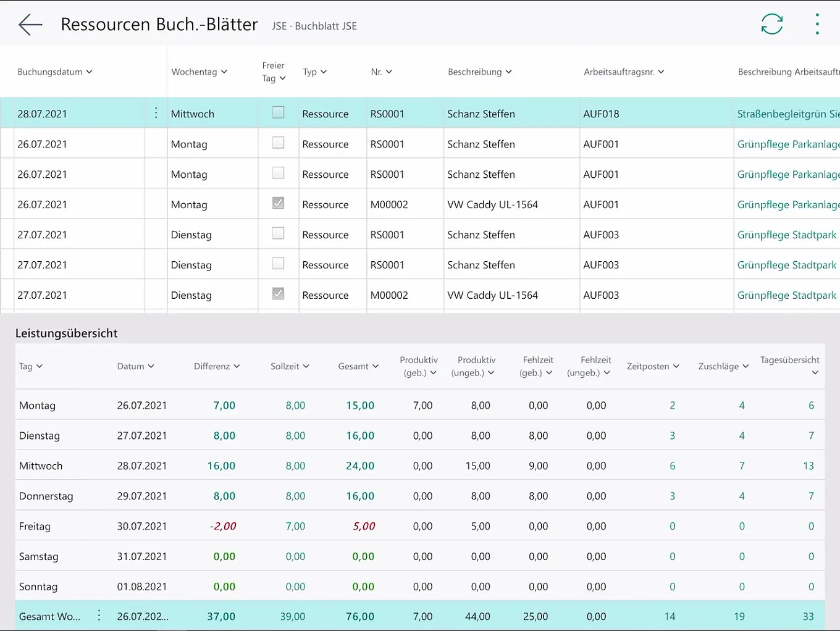The width and height of the screenshot is (840, 631).
Task: Open the first Grünpflege Stadtpark link
Action: click(786, 235)
